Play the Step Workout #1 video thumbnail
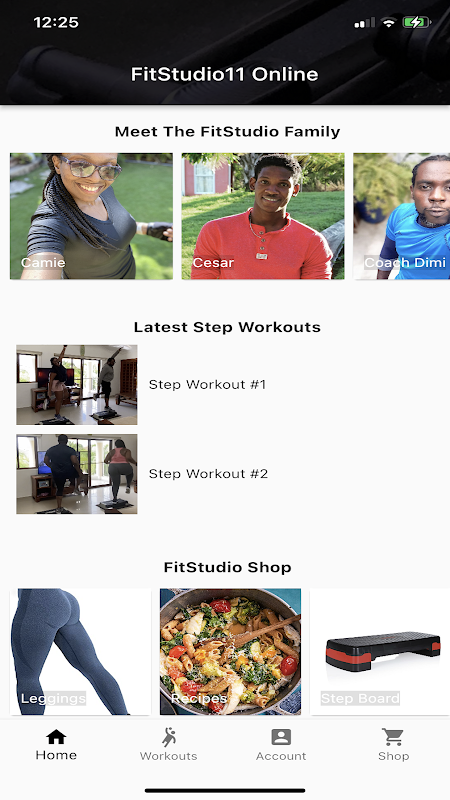This screenshot has width=450, height=800. (x=77, y=385)
